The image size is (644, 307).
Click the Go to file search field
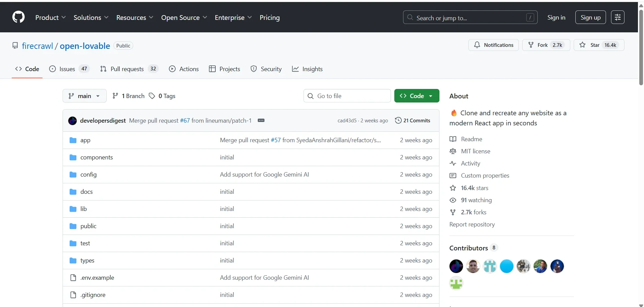pyautogui.click(x=347, y=96)
